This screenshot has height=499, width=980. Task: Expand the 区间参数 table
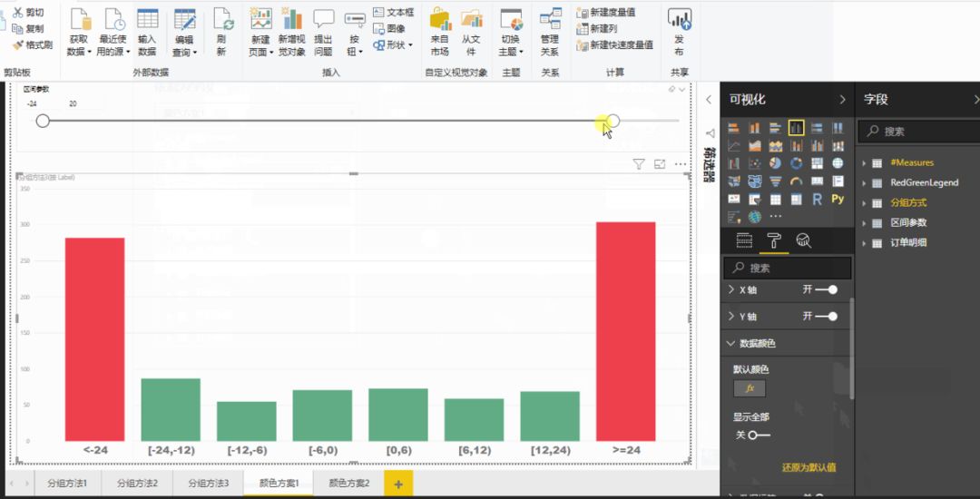pos(865,223)
